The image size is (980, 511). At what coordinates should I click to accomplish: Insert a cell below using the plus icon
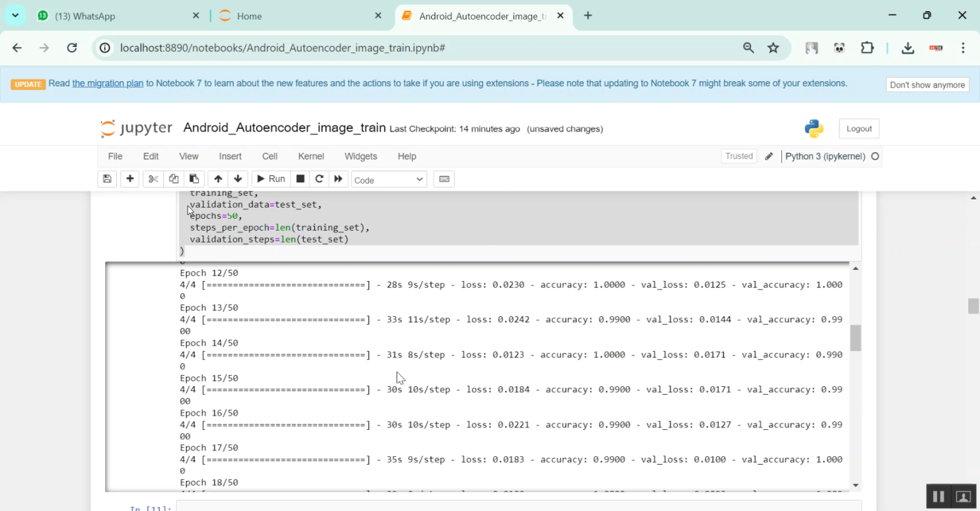click(x=130, y=179)
